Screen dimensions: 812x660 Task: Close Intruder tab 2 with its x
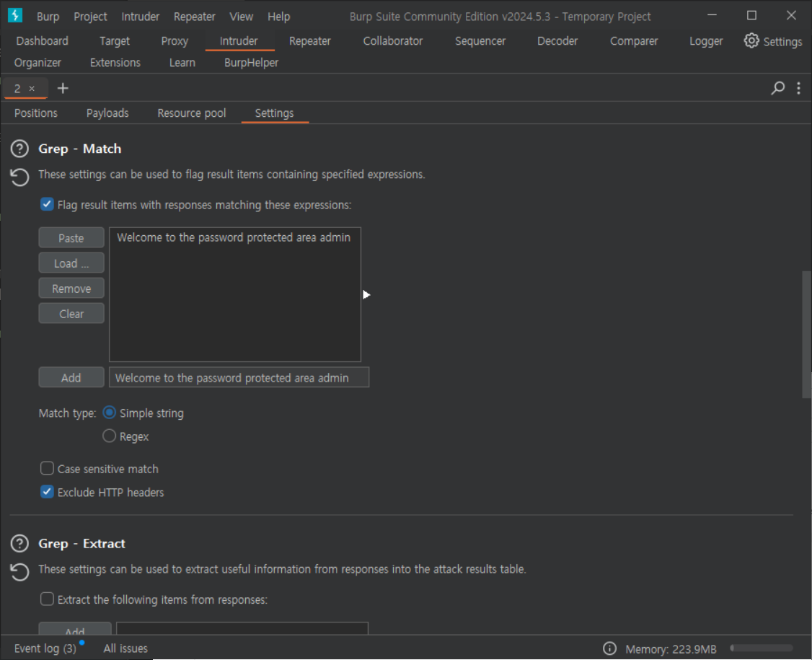[32, 89]
